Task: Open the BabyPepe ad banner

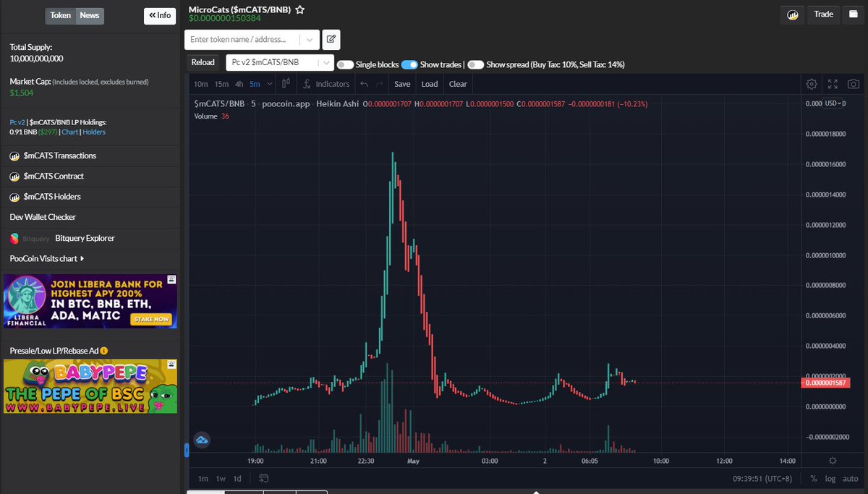Action: coord(90,386)
